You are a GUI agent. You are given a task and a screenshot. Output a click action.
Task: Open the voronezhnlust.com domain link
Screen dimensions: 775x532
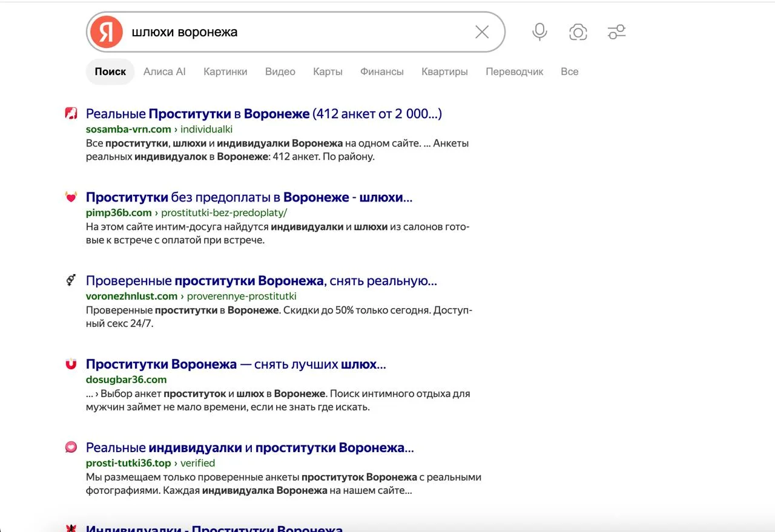tap(131, 296)
